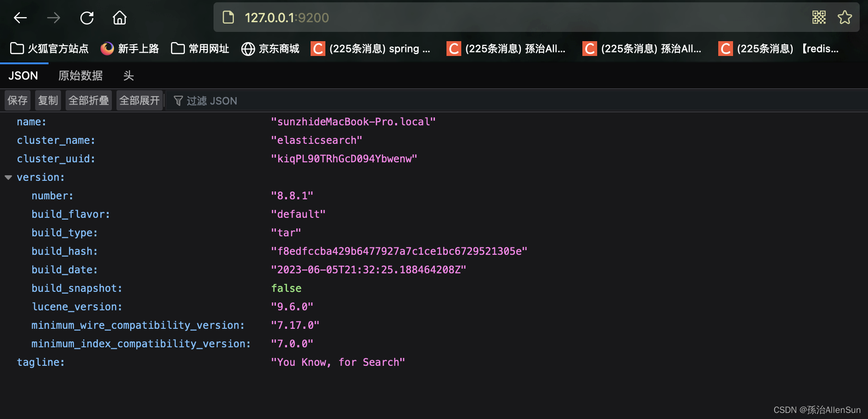Reload the page with the refresh icon
Image resolution: width=868 pixels, height=419 pixels.
point(87,18)
